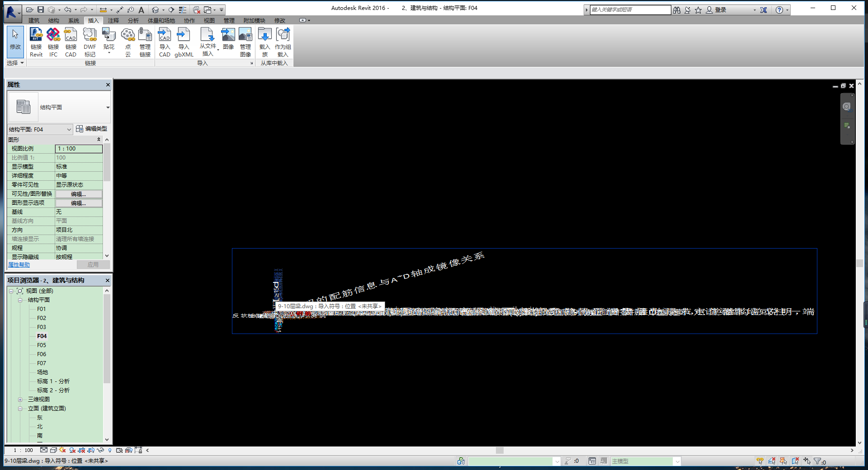The image size is (868, 470).
Task: Toggle Shadows in view control bar
Action: [72, 450]
